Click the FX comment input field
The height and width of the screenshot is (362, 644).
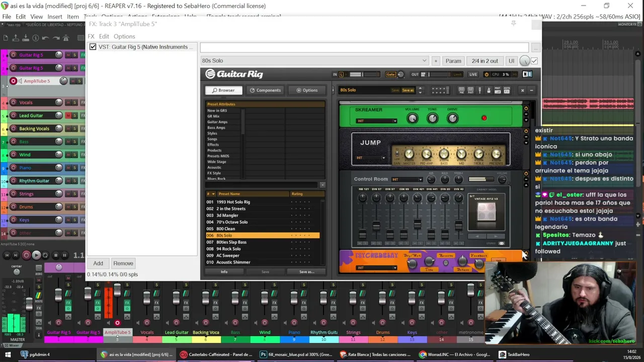tap(364, 47)
